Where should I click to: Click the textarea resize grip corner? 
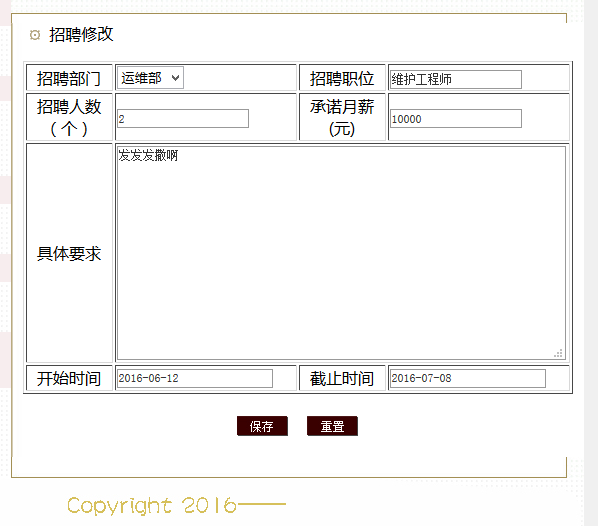559,353
